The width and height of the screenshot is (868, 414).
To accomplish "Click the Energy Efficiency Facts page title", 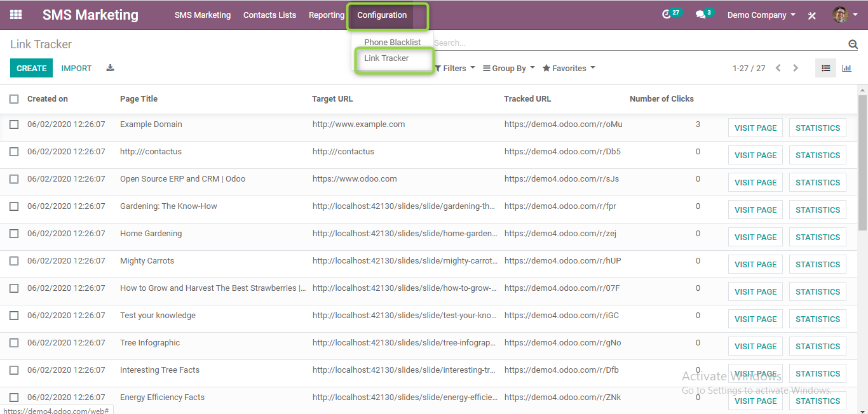I will point(162,397).
